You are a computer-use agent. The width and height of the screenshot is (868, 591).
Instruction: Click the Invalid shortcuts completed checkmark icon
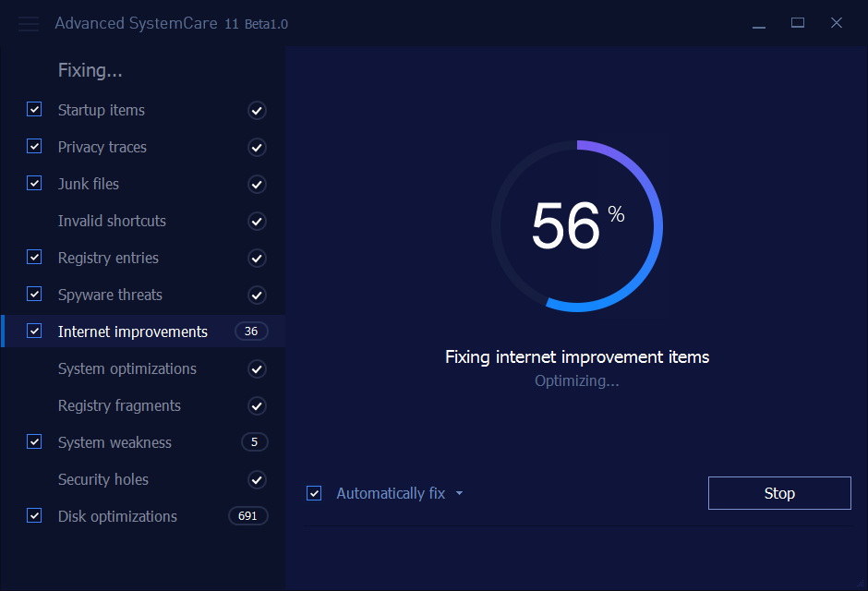[257, 222]
